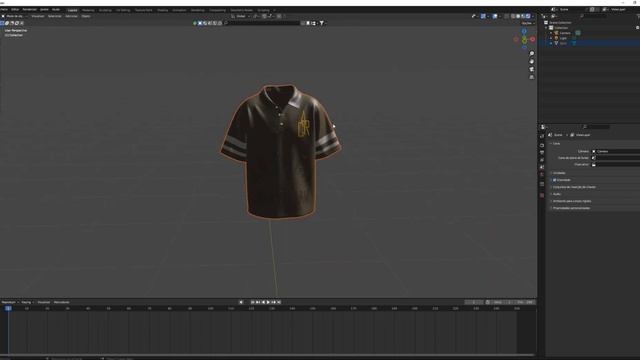Screen dimensions: 640x360
Task: Open the Global transform orientation dropdown
Action: (x=241, y=16)
